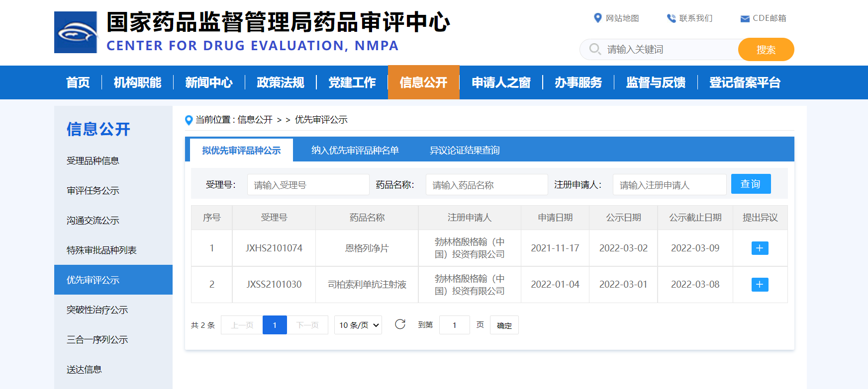Switch to 异议论证结果查询 tab
The height and width of the screenshot is (389, 868).
(x=465, y=150)
